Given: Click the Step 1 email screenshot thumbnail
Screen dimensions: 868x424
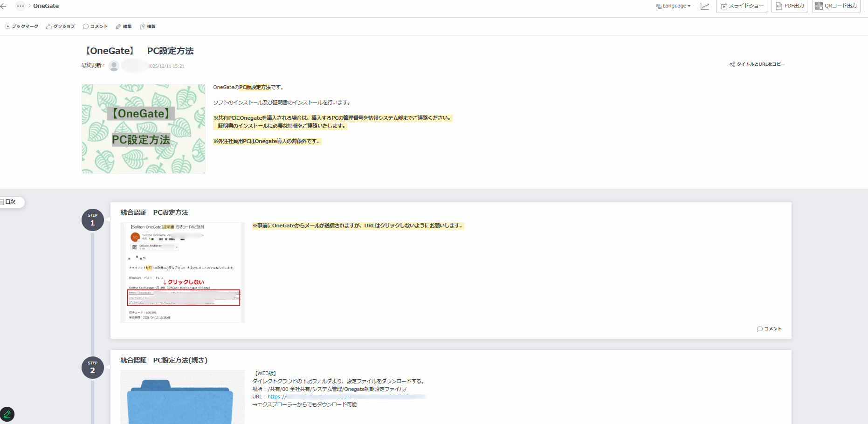Looking at the screenshot, I should 182,272.
